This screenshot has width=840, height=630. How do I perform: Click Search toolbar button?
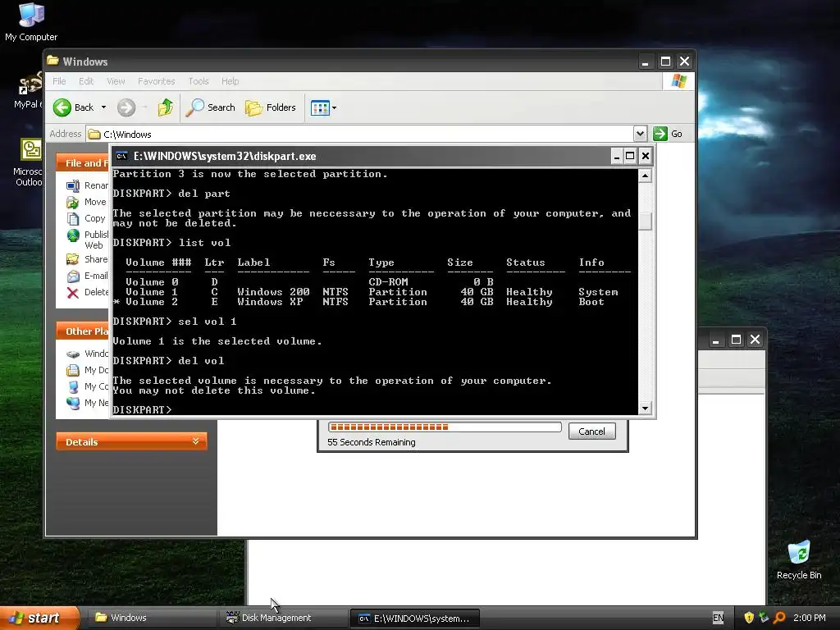tap(211, 107)
